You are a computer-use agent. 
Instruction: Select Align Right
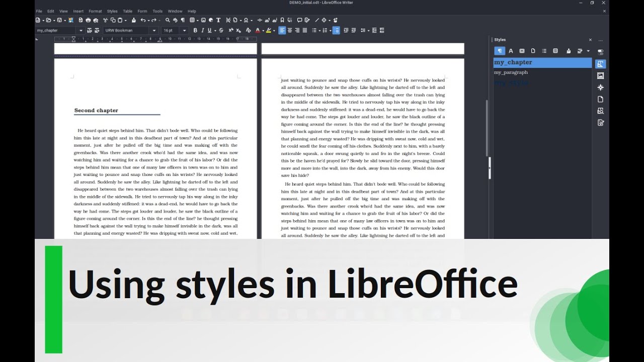coord(297,30)
